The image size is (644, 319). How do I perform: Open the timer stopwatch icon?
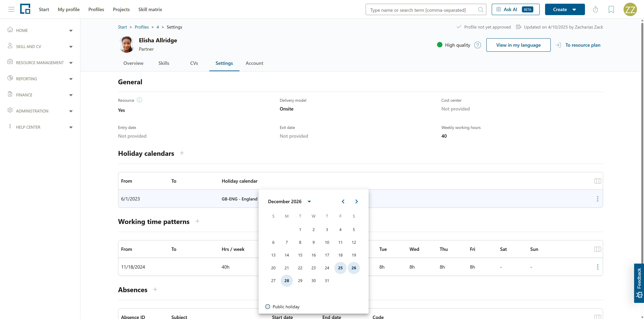tap(596, 10)
